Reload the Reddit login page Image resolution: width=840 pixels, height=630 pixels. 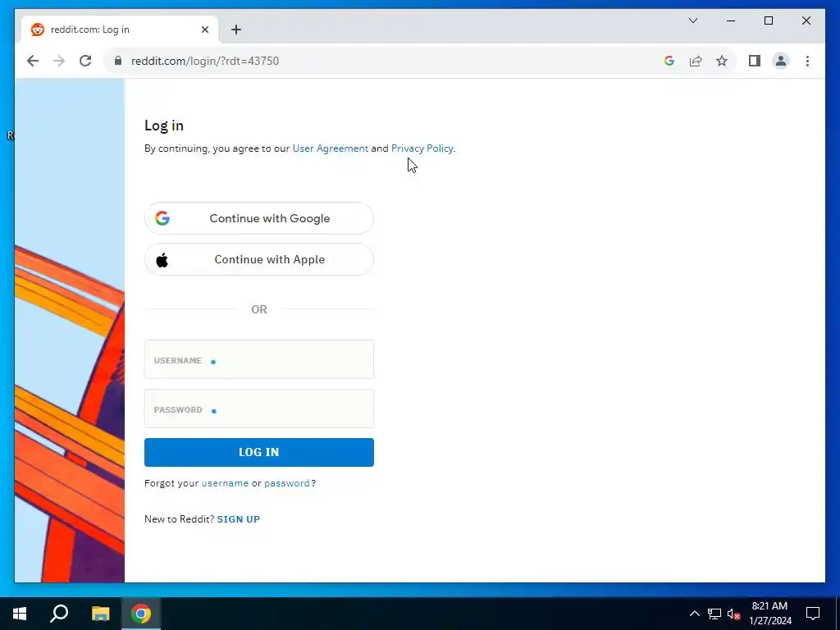85,61
